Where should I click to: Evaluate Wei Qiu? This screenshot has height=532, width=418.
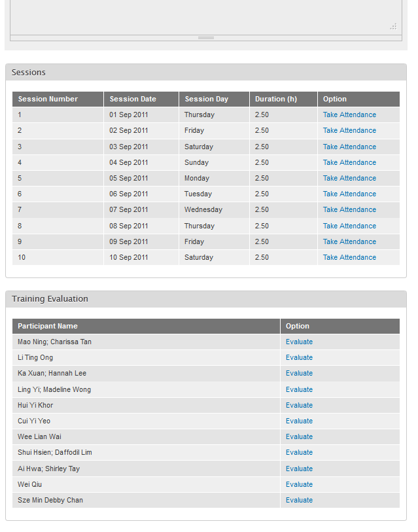point(299,484)
